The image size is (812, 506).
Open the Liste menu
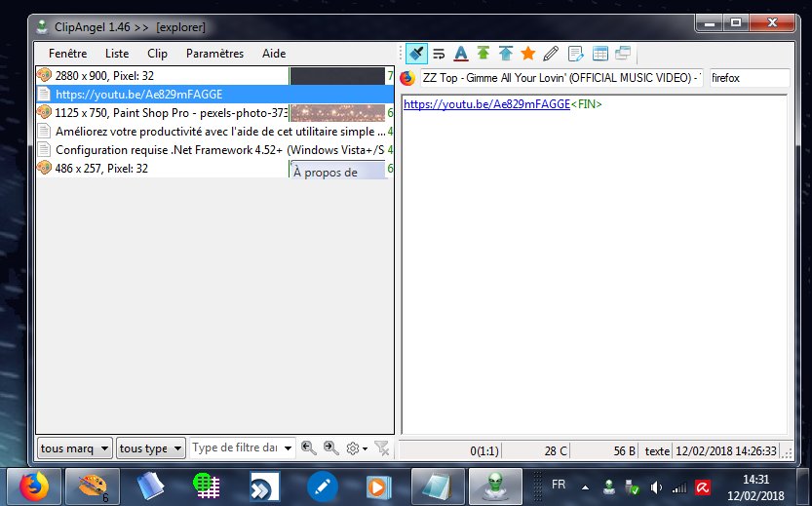coord(117,54)
